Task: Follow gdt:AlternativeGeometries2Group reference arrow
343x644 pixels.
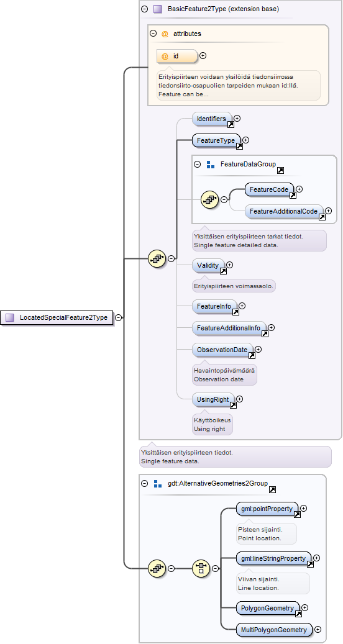Action: pyautogui.click(x=272, y=489)
